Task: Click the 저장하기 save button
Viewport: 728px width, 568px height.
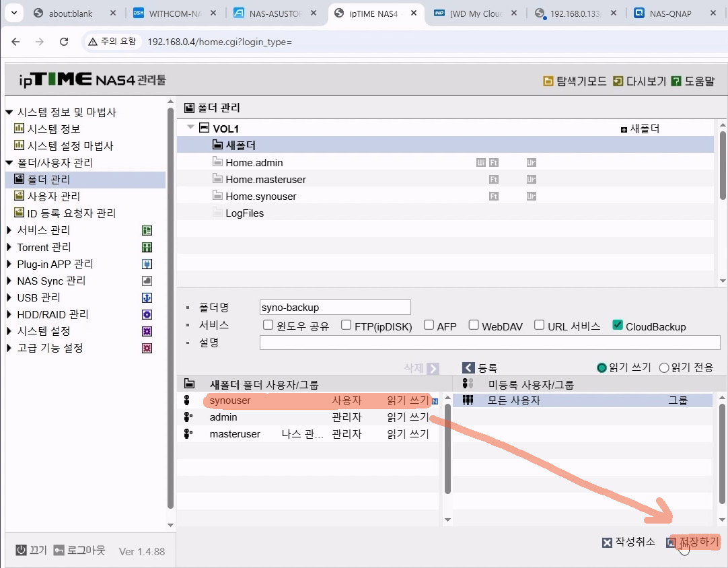Action: 698,542
